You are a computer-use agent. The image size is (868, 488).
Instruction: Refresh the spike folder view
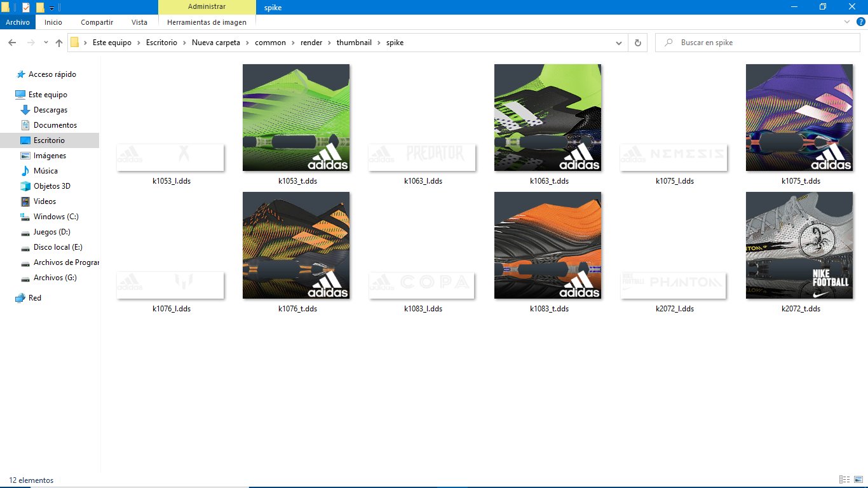click(638, 43)
